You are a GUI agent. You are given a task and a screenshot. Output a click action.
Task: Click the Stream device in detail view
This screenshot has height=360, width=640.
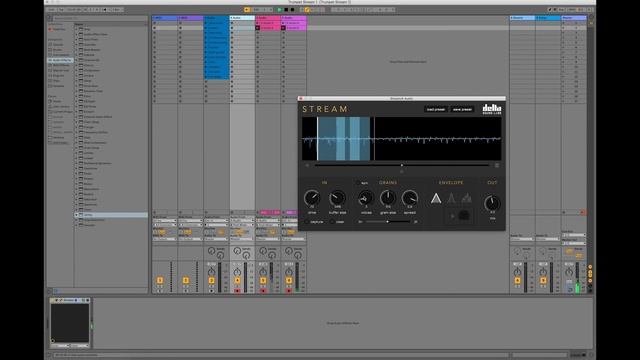(x=70, y=322)
